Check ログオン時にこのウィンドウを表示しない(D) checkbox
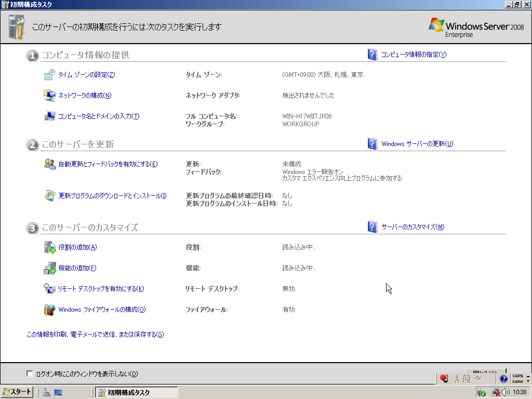 click(x=30, y=374)
